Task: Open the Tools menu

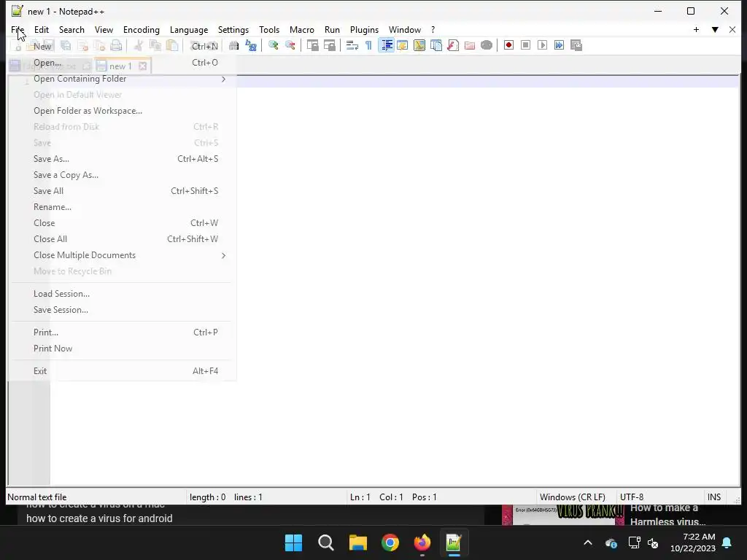Action: (x=269, y=29)
